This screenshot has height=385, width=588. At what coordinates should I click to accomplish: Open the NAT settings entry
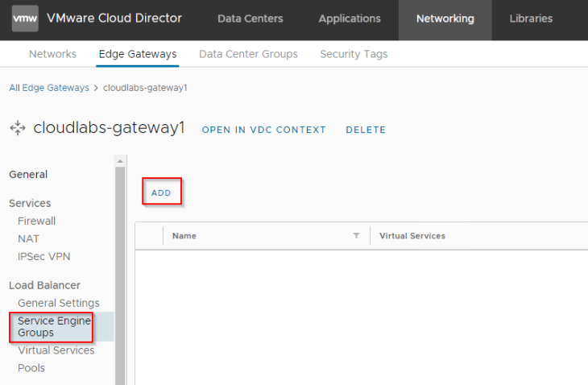coord(28,238)
